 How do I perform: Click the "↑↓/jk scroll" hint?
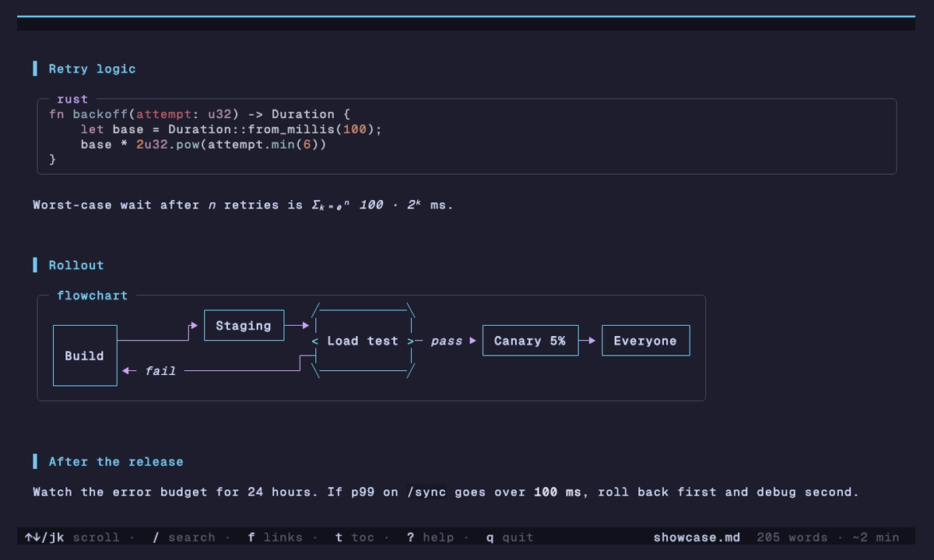[x=72, y=537]
